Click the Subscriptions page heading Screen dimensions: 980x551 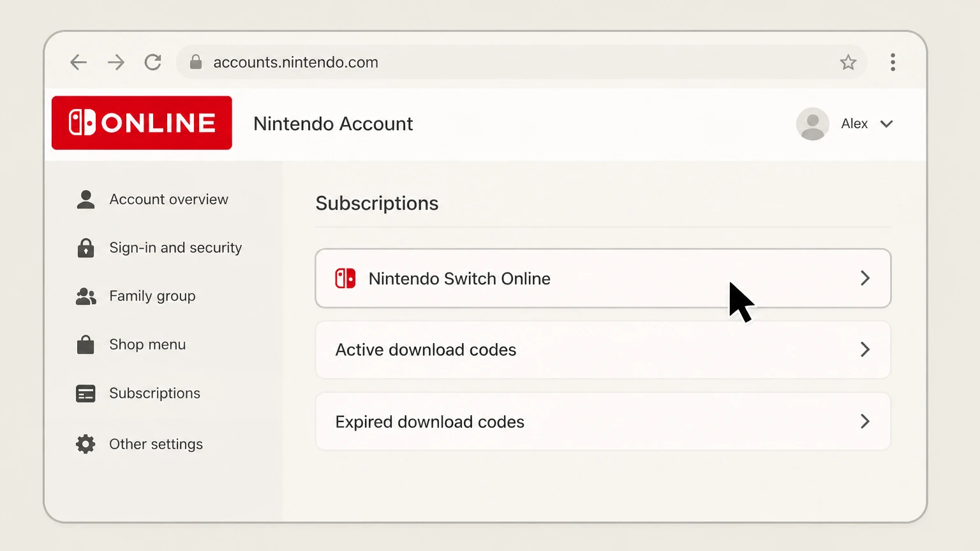coord(377,203)
